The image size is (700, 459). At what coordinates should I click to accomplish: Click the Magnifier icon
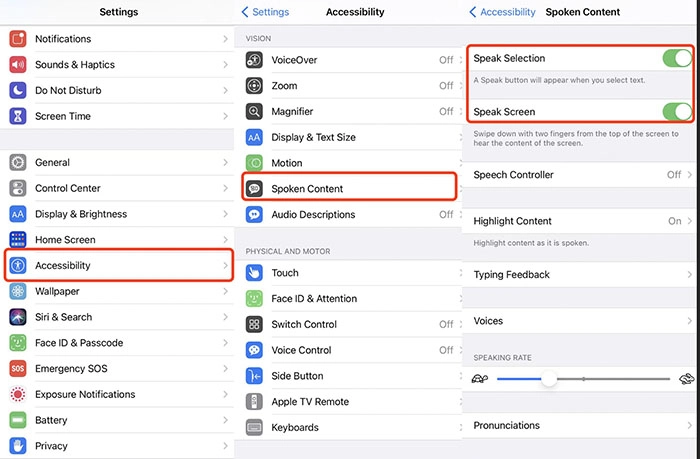pyautogui.click(x=254, y=112)
